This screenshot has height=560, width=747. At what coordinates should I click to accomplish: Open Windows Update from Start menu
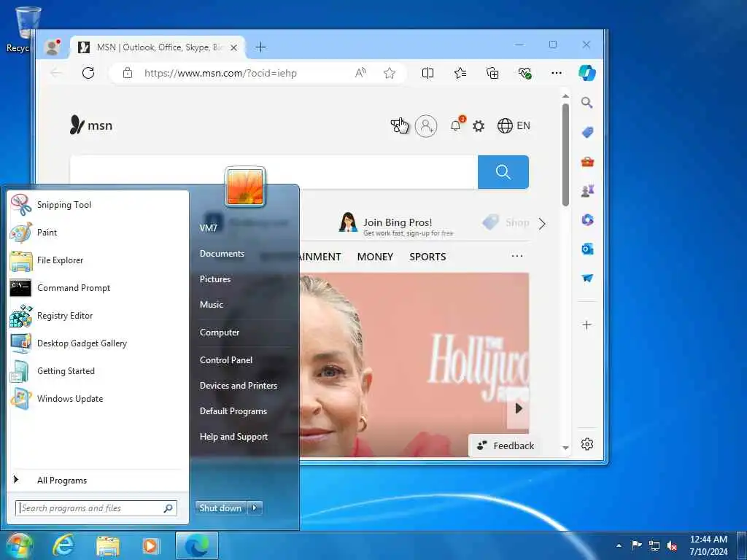(98, 399)
